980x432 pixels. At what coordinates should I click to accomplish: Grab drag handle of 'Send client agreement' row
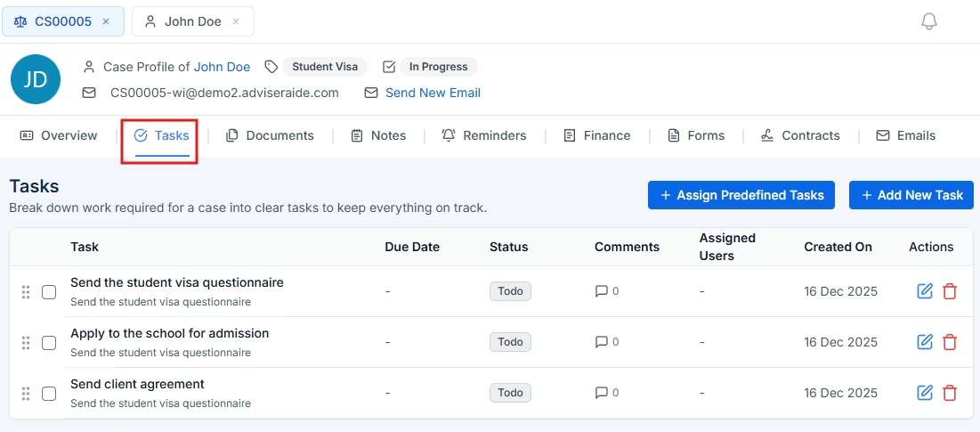coord(26,393)
